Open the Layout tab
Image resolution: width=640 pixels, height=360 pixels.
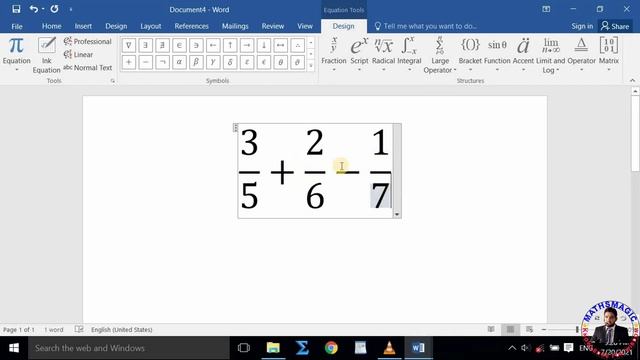pos(151,26)
